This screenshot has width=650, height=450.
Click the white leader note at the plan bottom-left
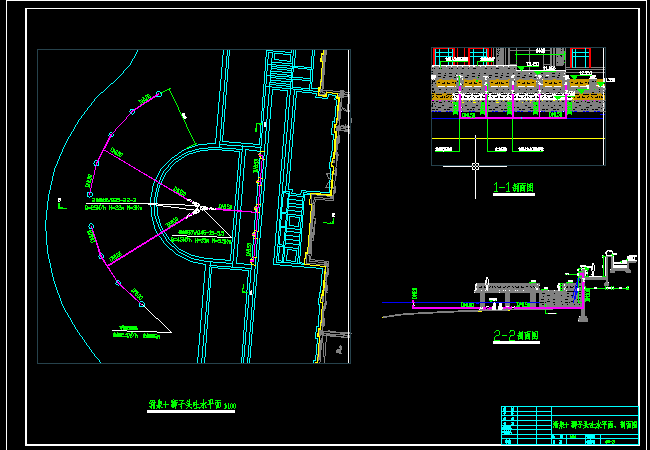click(x=140, y=333)
